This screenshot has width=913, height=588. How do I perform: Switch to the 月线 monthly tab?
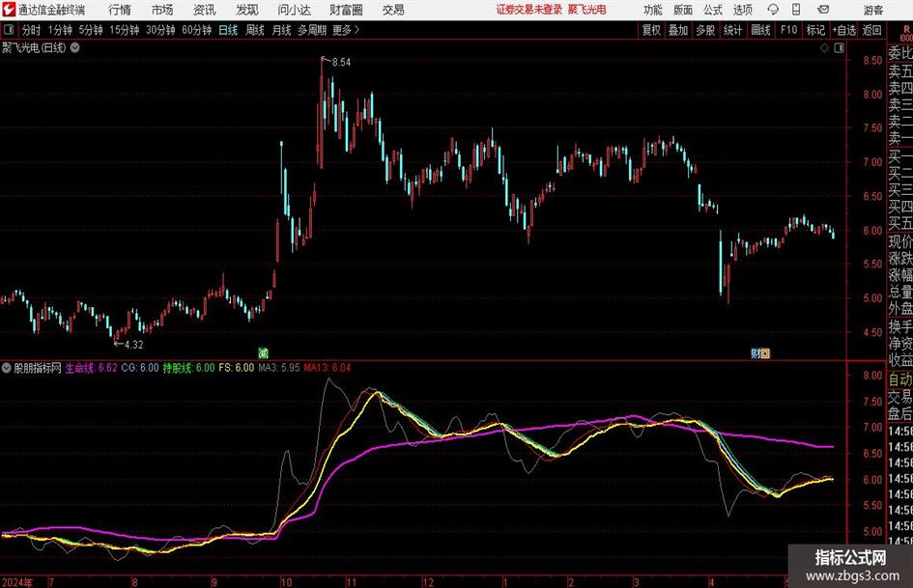pyautogui.click(x=281, y=30)
